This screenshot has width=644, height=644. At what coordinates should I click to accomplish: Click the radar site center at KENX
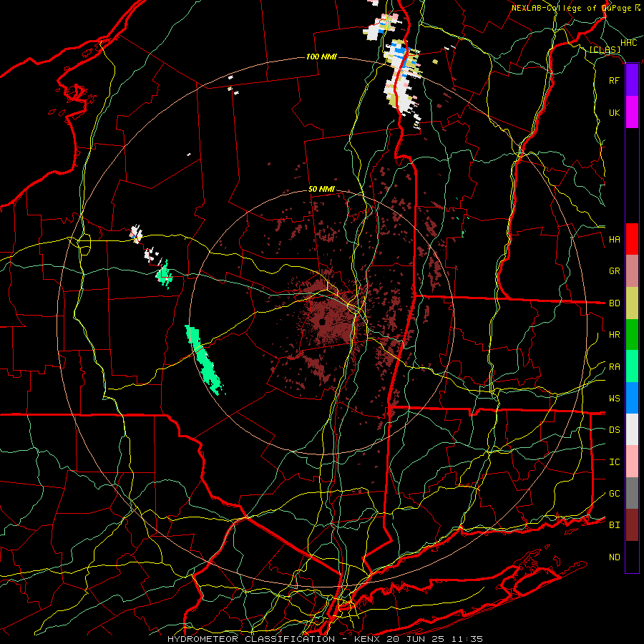point(322,321)
